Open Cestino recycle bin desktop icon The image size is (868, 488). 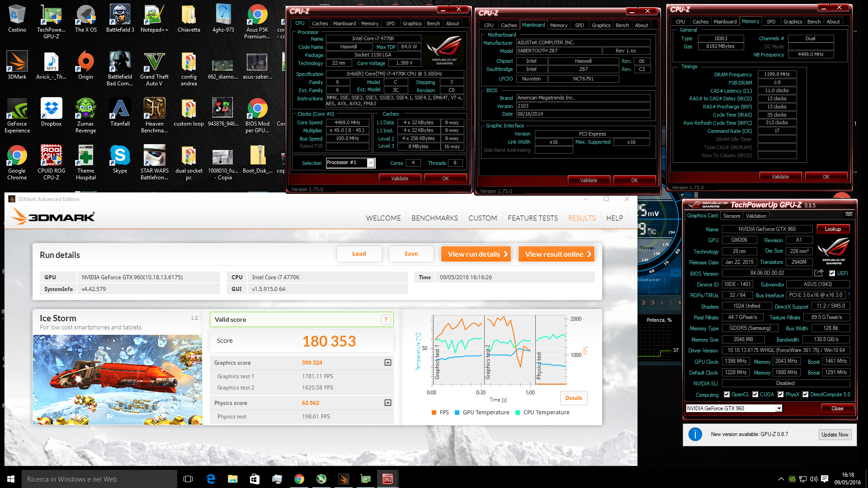pos(17,19)
